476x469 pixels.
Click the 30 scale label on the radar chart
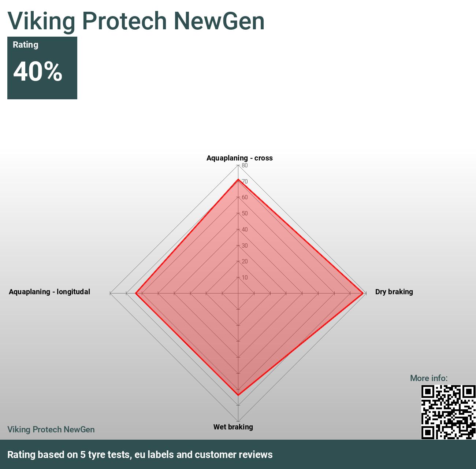pos(245,245)
